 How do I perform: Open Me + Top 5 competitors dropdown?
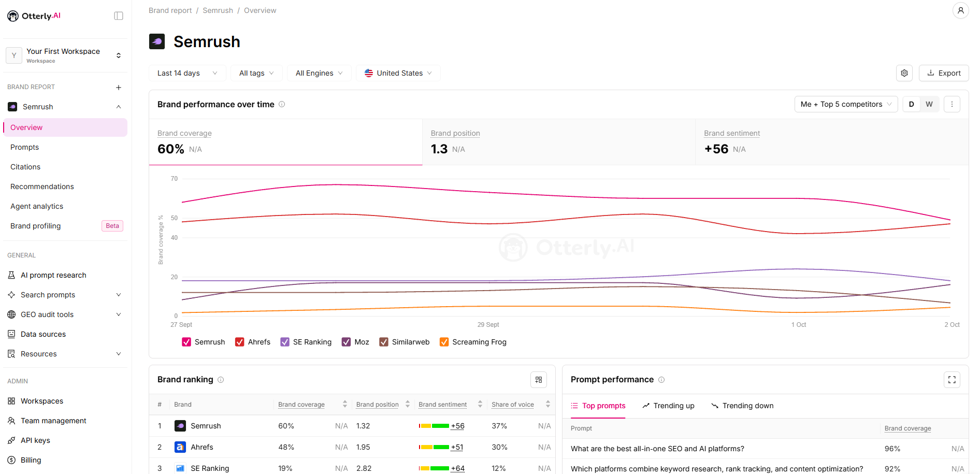coord(846,104)
